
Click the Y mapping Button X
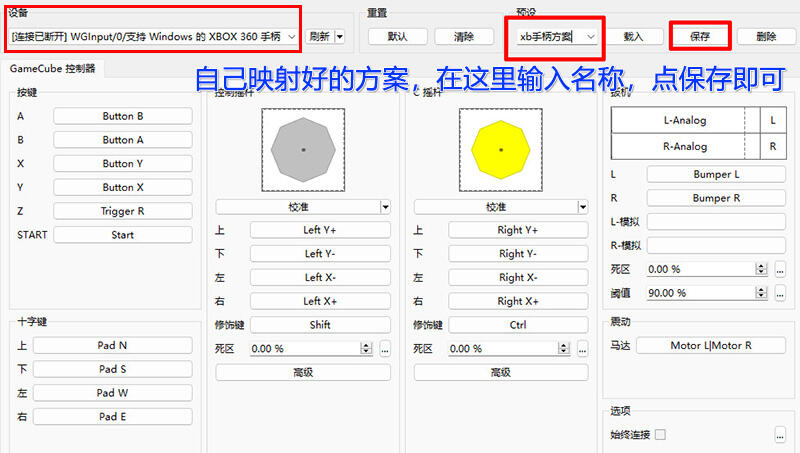click(x=123, y=187)
